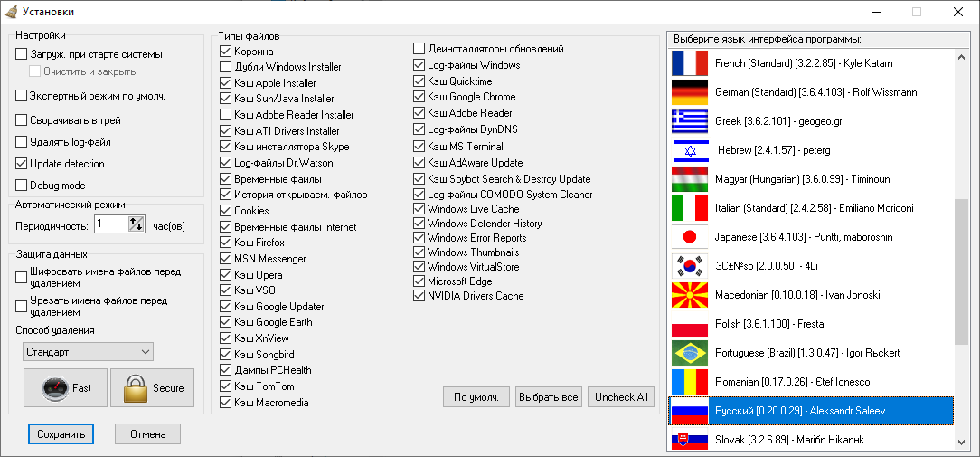Uncheck Microsoft Edge option
Viewport: 980px width, 457px height.
(419, 281)
